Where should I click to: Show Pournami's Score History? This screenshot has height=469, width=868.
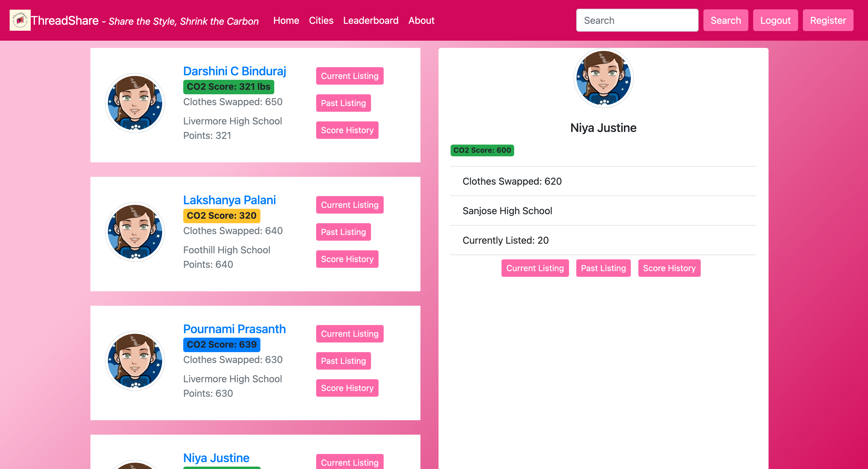click(x=347, y=388)
